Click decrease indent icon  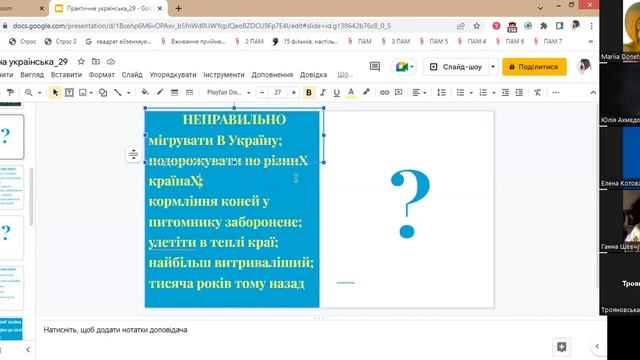(x=505, y=93)
